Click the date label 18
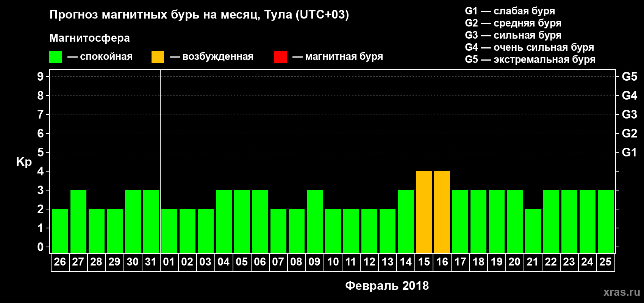 click(x=478, y=262)
